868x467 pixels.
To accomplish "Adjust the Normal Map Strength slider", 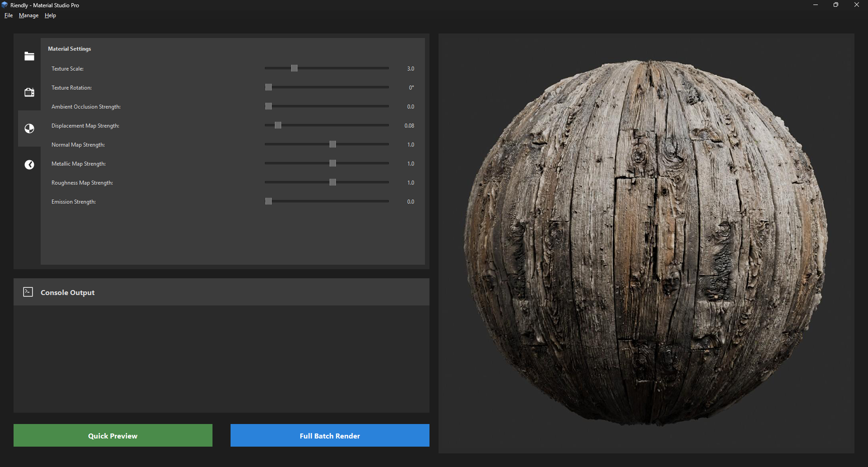I will tap(333, 144).
